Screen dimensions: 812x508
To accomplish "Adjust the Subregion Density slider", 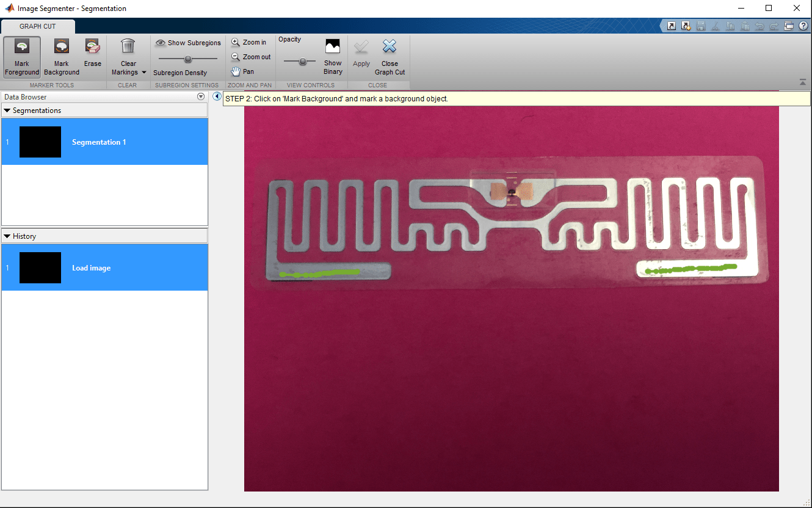I will pyautogui.click(x=188, y=59).
